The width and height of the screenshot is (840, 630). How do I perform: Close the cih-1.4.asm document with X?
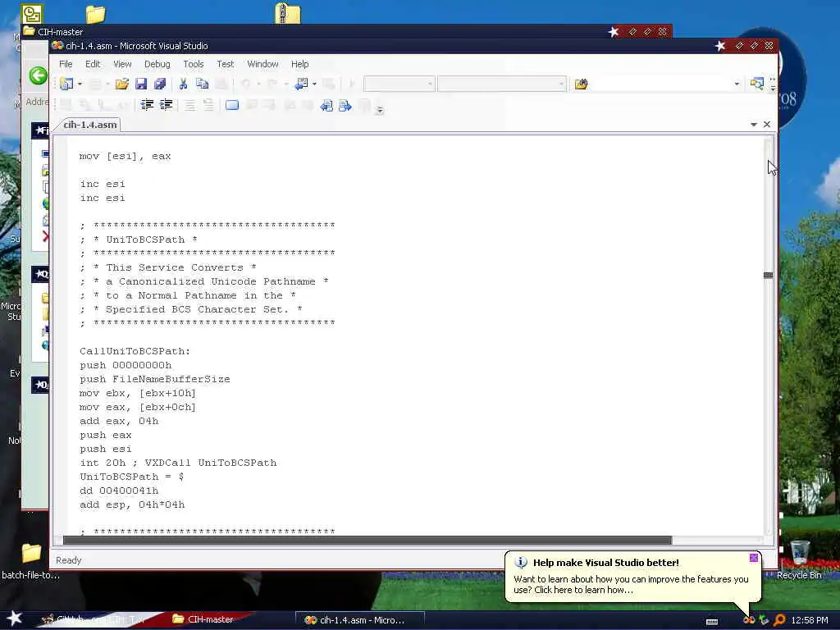click(x=767, y=125)
